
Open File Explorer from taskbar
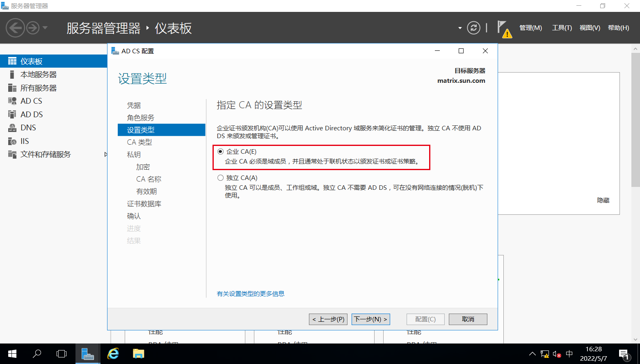click(x=139, y=354)
